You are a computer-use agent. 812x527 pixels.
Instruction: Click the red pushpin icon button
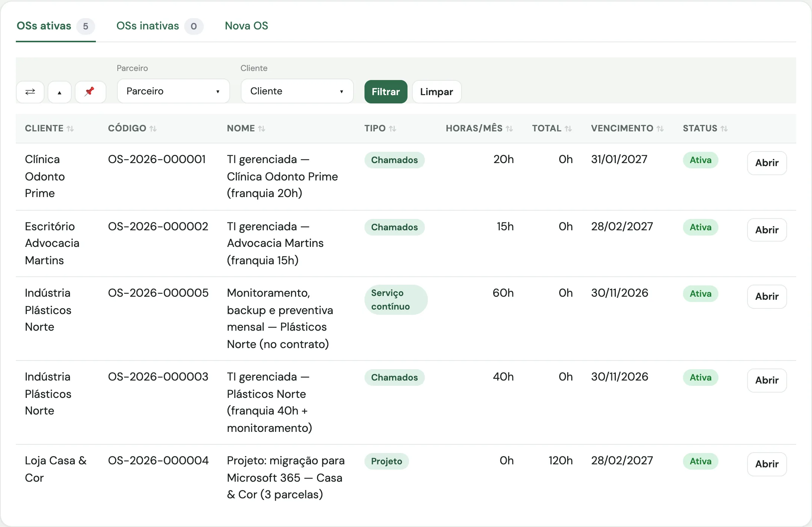coord(90,92)
